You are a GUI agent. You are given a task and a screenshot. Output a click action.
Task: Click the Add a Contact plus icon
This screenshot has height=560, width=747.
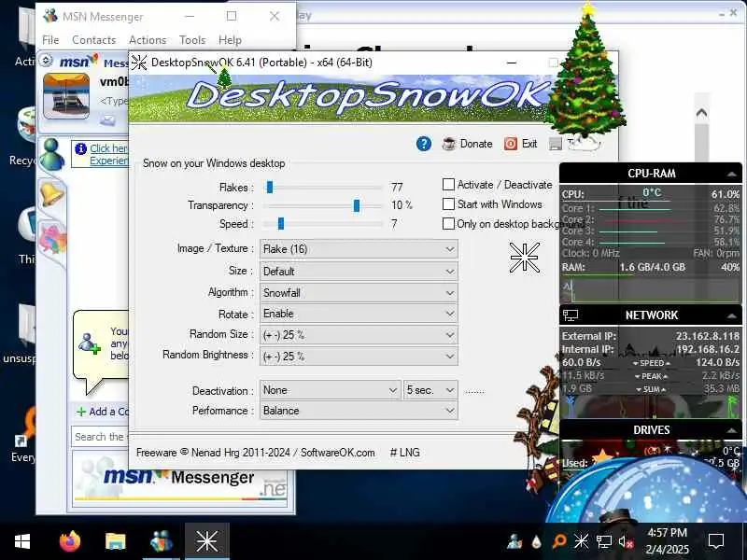coord(81,412)
